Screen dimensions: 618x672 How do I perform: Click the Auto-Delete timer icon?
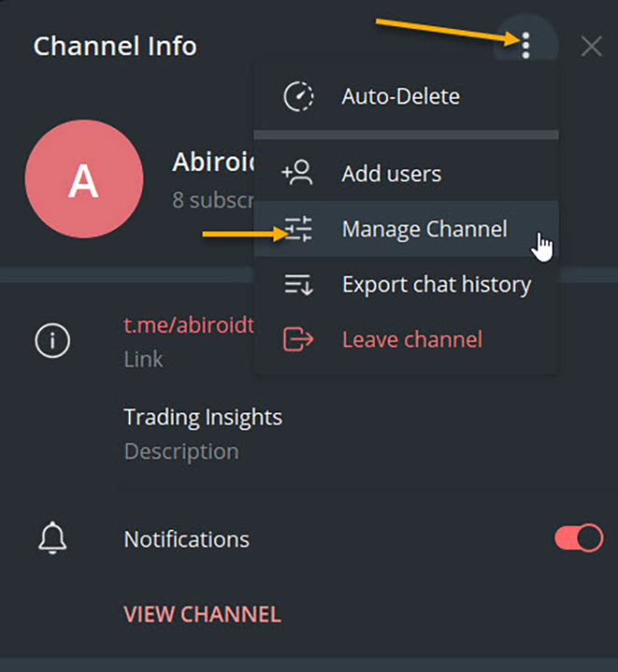[298, 96]
